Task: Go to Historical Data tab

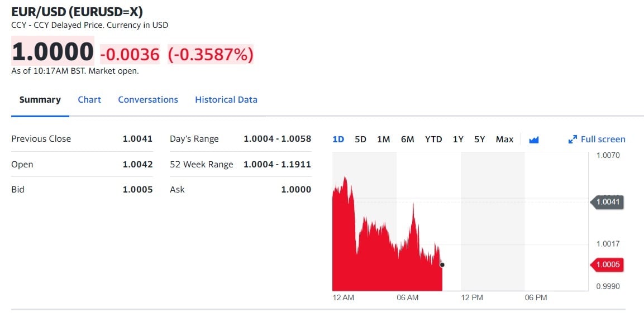Action: [x=226, y=100]
